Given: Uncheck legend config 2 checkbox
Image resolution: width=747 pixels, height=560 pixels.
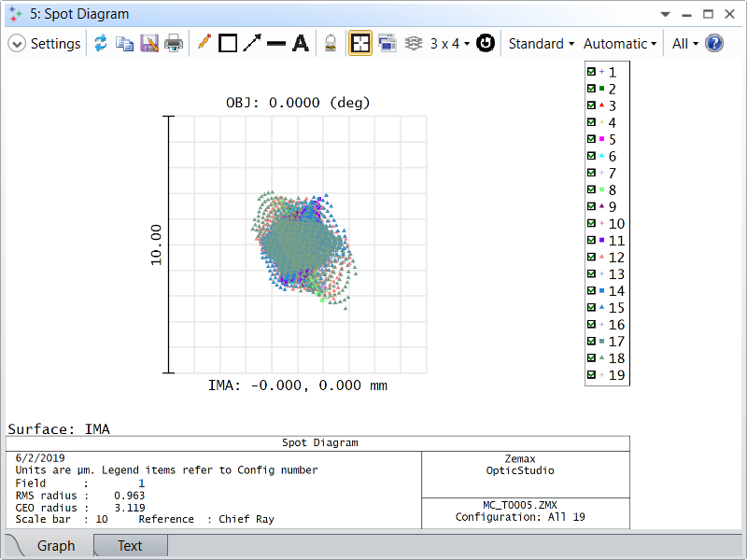Looking at the screenshot, I should [591, 89].
